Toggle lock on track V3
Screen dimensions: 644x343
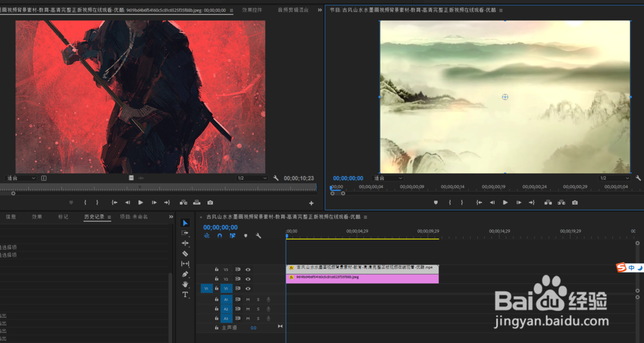click(216, 270)
